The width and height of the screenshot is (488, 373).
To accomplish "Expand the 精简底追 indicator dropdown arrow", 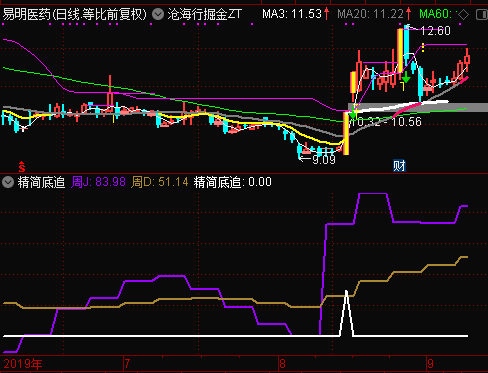I will coord(8,182).
